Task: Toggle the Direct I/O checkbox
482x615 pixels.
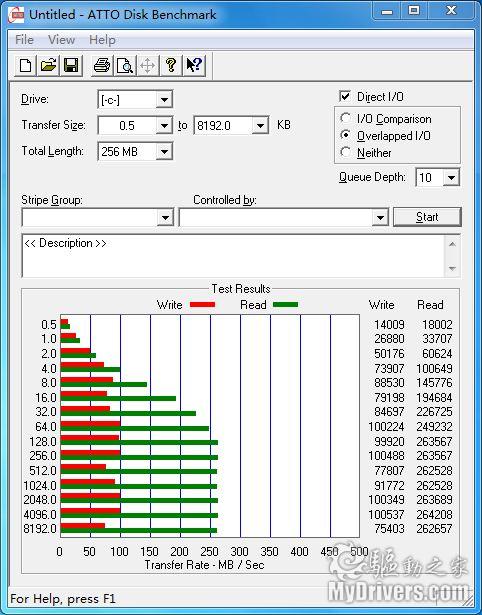Action: (345, 96)
